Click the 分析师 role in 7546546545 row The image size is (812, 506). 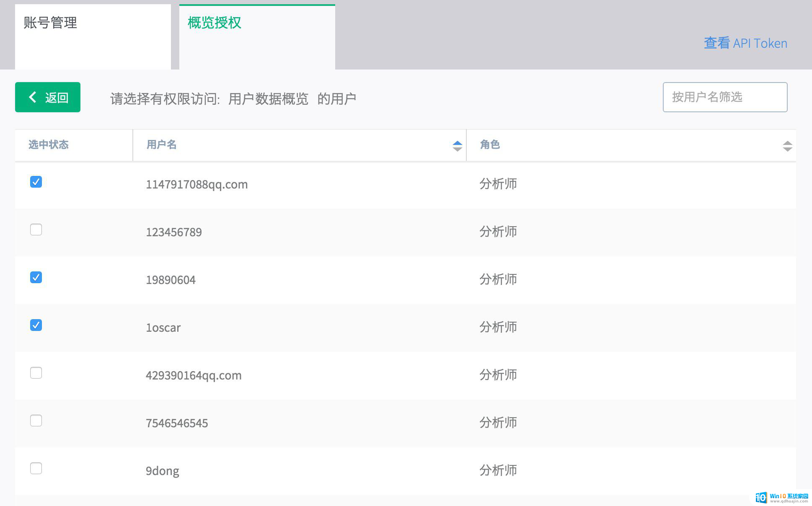tap(498, 423)
